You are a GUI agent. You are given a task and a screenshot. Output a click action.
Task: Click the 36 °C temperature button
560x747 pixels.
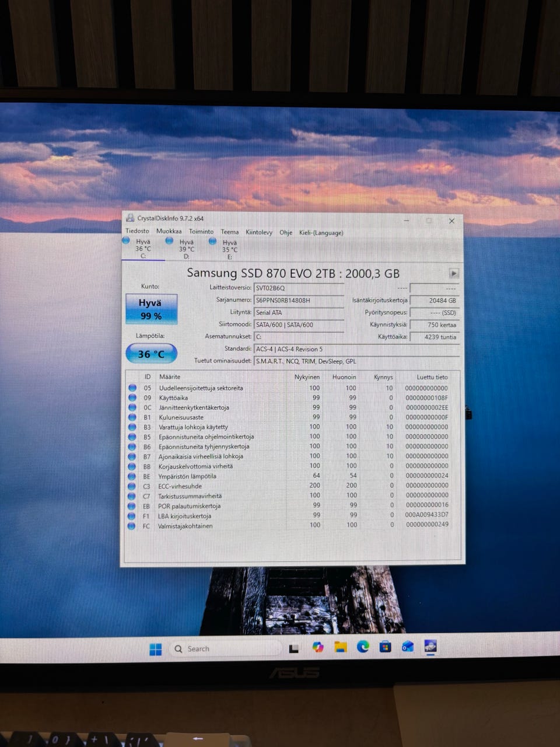tap(151, 354)
